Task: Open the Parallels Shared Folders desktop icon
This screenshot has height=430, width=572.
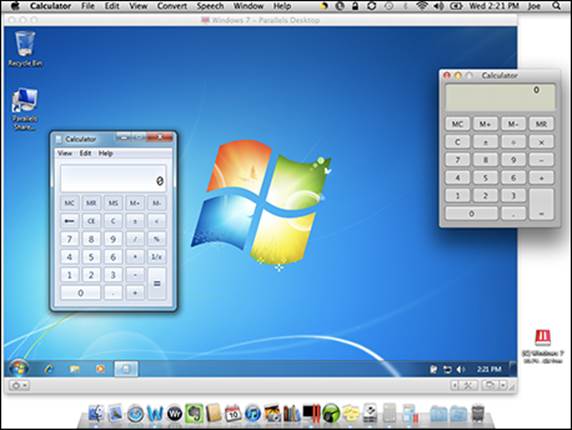Action: coord(25,109)
